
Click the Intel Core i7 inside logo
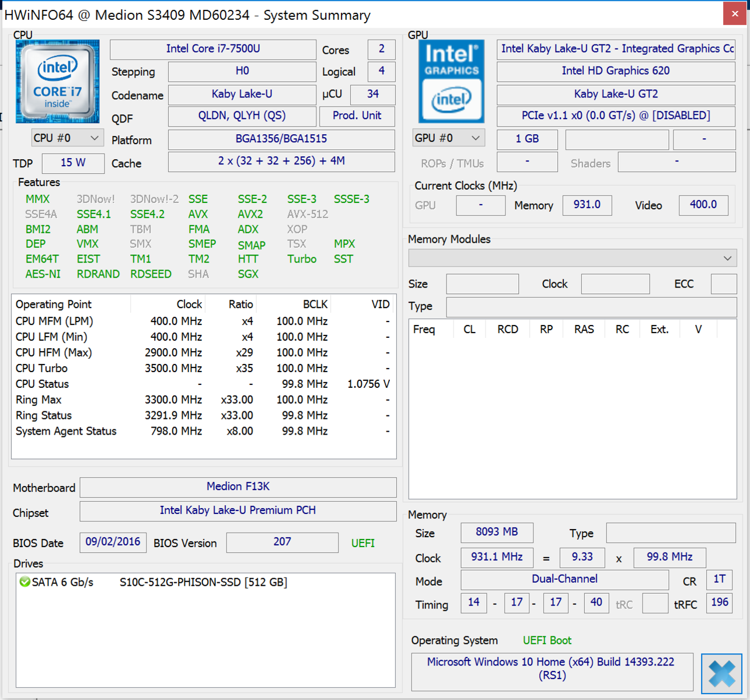[57, 81]
